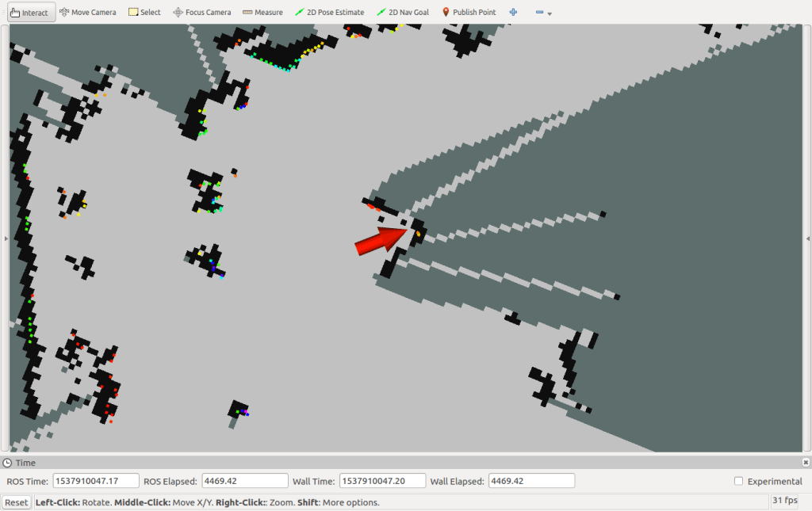This screenshot has height=511, width=812.
Task: Pick the Measure tool
Action: pyautogui.click(x=262, y=13)
